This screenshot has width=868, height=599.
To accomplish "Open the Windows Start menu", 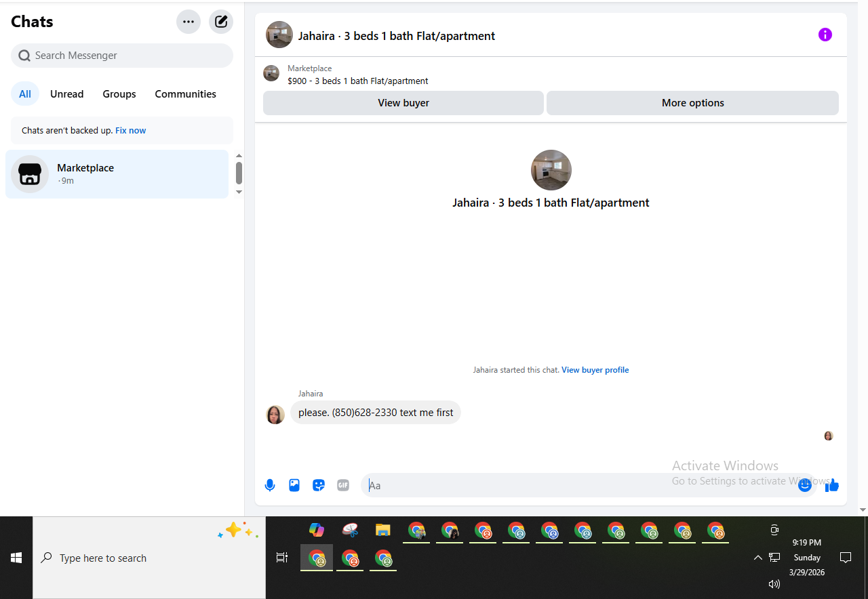I will (x=16, y=558).
